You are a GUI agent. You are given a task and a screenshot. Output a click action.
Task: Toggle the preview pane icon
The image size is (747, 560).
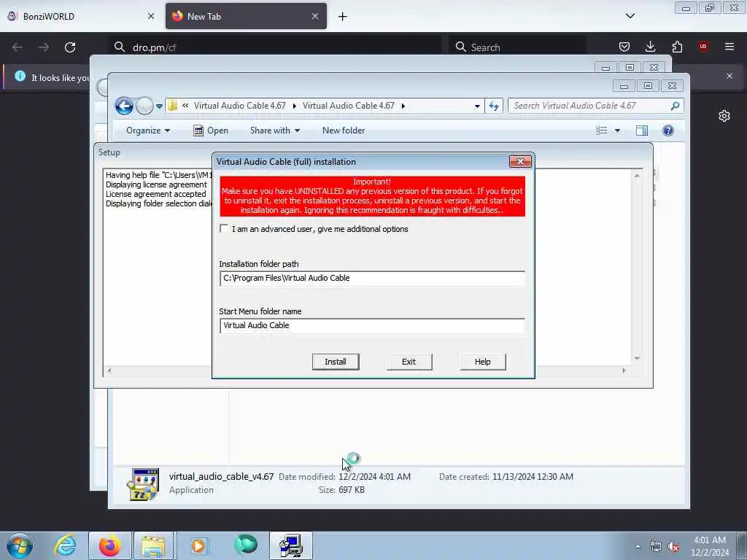tap(642, 131)
